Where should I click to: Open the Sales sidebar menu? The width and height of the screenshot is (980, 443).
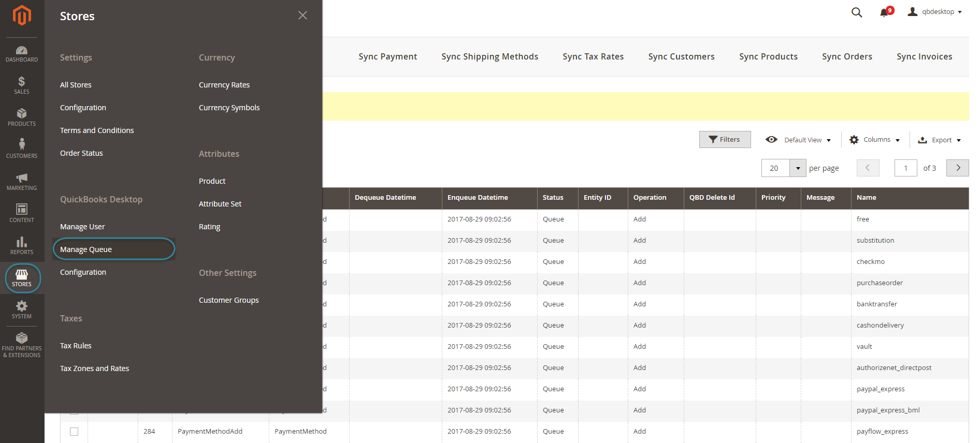[x=22, y=85]
